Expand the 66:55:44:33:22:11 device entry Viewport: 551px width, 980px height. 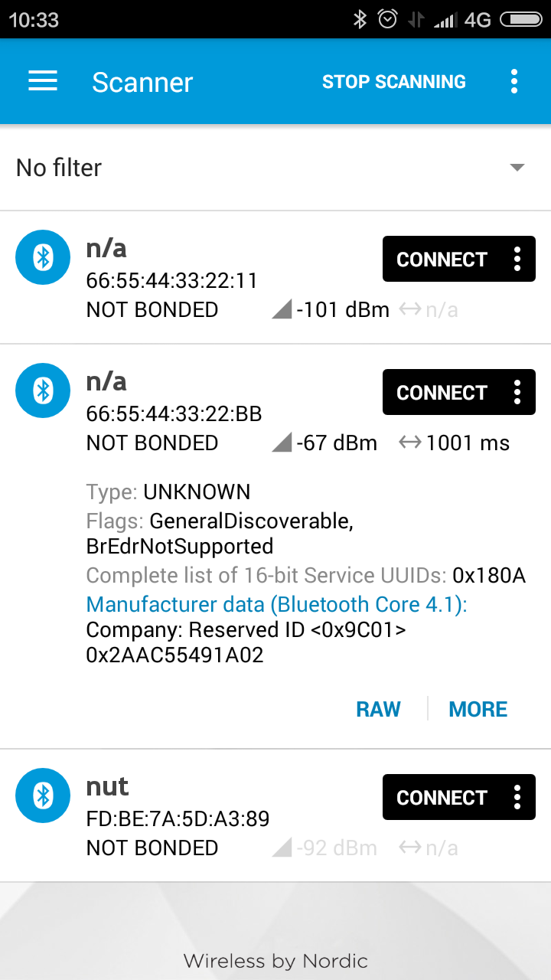pos(275,277)
